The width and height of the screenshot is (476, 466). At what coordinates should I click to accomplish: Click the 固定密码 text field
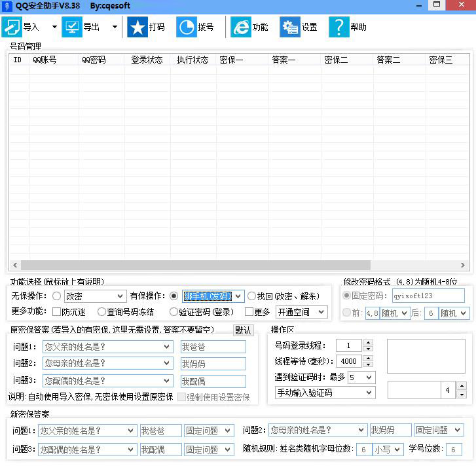pos(428,296)
